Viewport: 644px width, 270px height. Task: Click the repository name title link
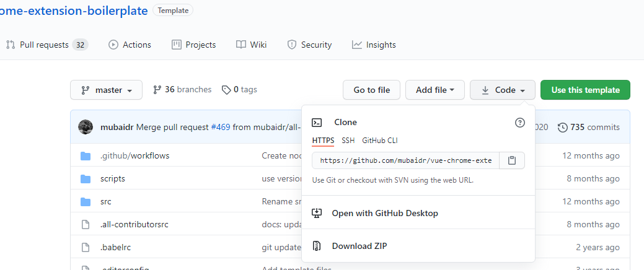tap(74, 11)
